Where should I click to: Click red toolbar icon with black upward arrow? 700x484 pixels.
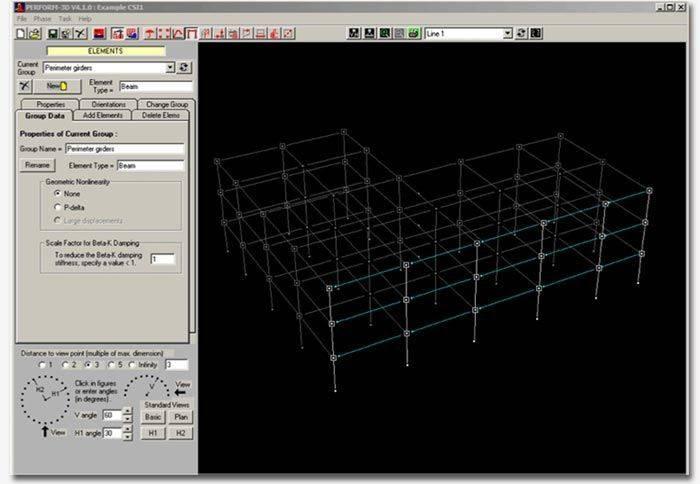tap(118, 33)
